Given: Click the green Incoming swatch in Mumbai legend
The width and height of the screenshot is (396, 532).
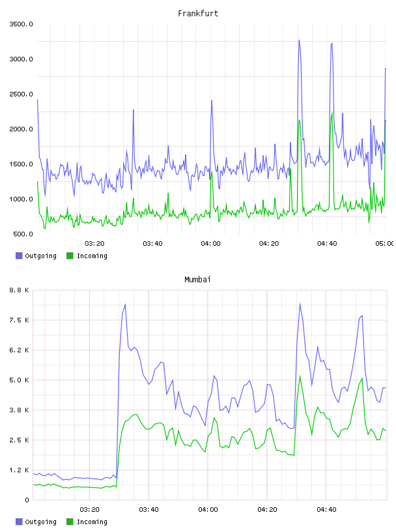Looking at the screenshot, I should [70, 522].
